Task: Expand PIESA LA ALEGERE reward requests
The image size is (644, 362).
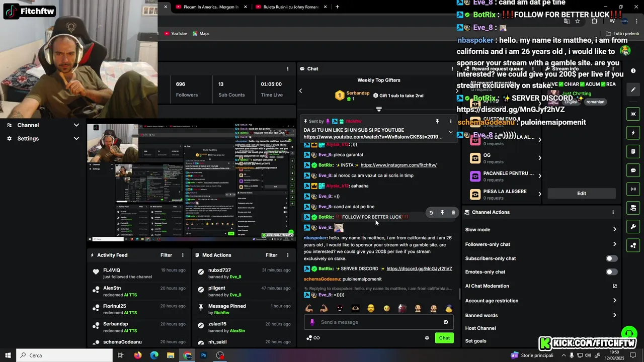Action: click(x=540, y=194)
